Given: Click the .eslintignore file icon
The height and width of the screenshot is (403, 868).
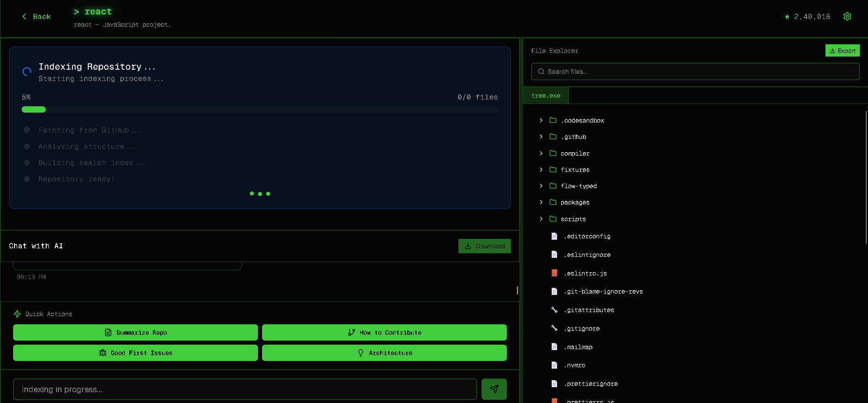Looking at the screenshot, I should (554, 255).
